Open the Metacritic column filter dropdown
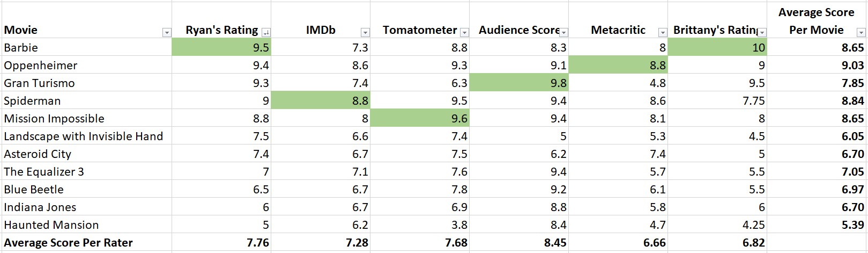This screenshot has width=868, height=253. [663, 33]
